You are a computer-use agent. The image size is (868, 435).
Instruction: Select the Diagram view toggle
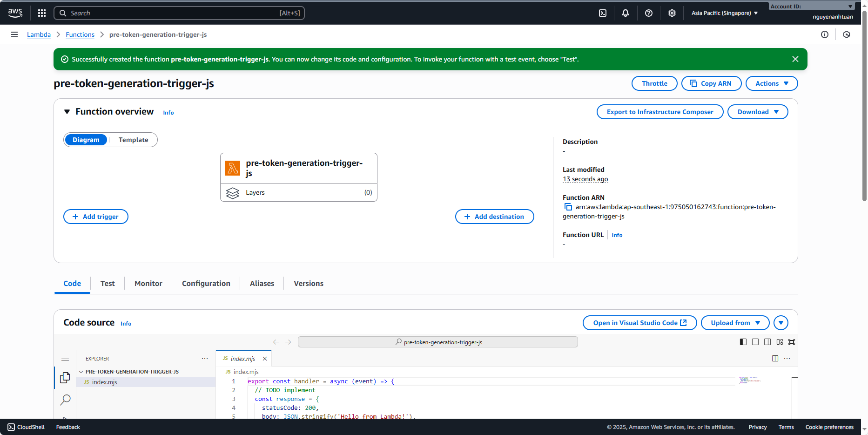[86, 140]
